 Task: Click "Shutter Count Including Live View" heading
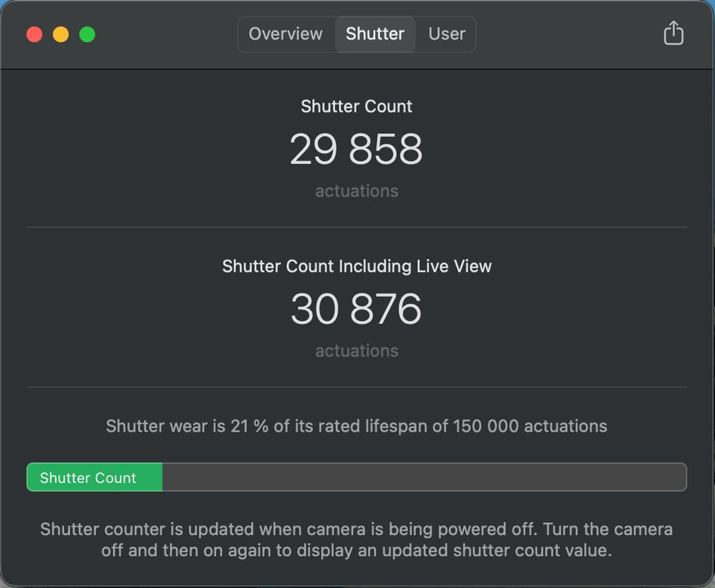coord(356,266)
